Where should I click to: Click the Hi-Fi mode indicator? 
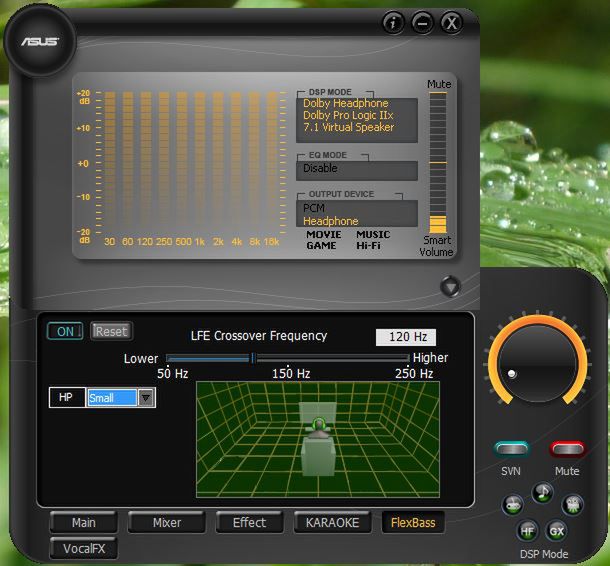point(368,245)
